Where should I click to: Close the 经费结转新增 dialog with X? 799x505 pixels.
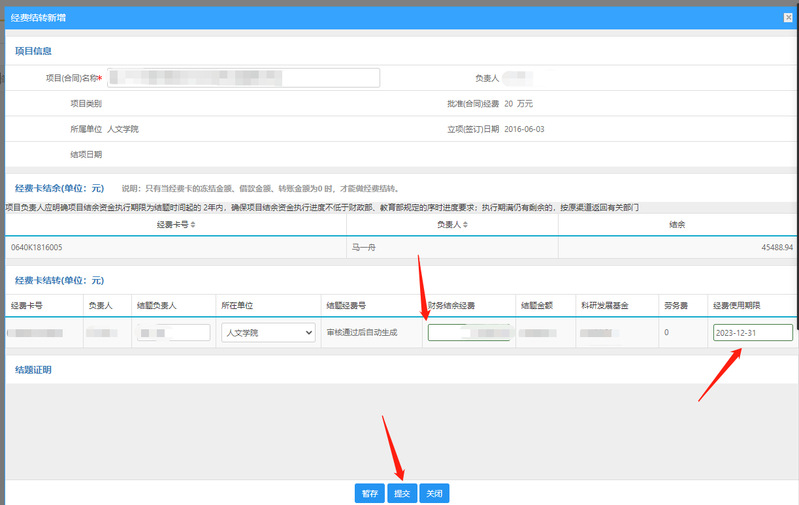[788, 18]
